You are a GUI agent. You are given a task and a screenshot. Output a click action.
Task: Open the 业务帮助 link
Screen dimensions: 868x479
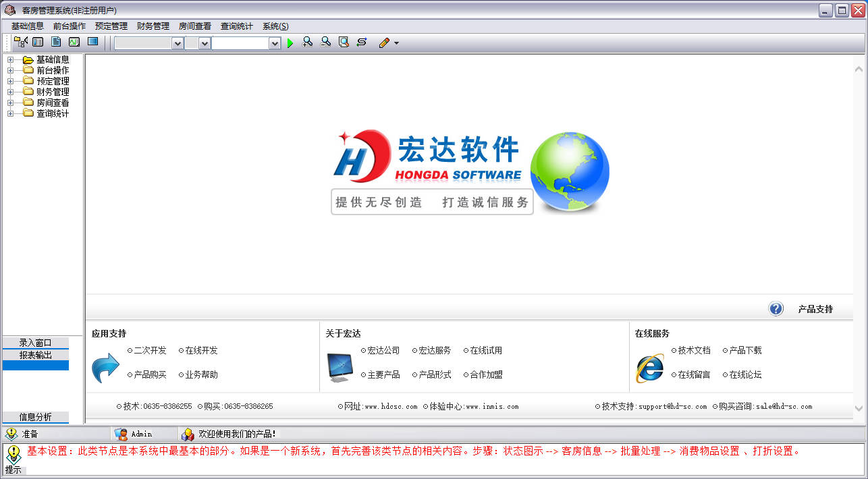pyautogui.click(x=201, y=375)
